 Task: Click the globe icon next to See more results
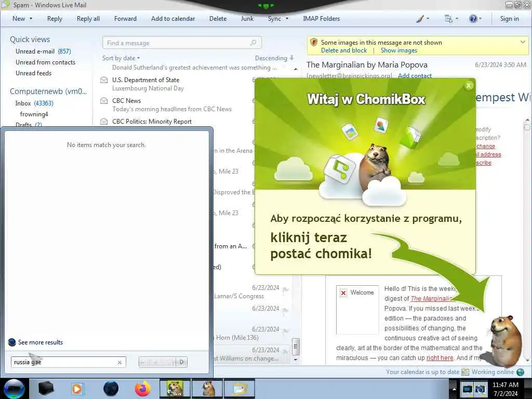pos(12,342)
